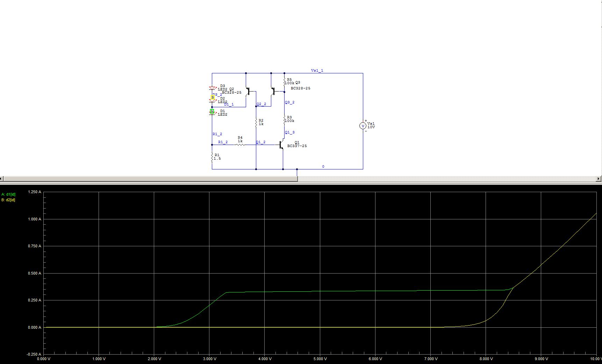602x364 pixels.
Task: Click the yellow probe B marker on D2
Action: [x=213, y=98]
